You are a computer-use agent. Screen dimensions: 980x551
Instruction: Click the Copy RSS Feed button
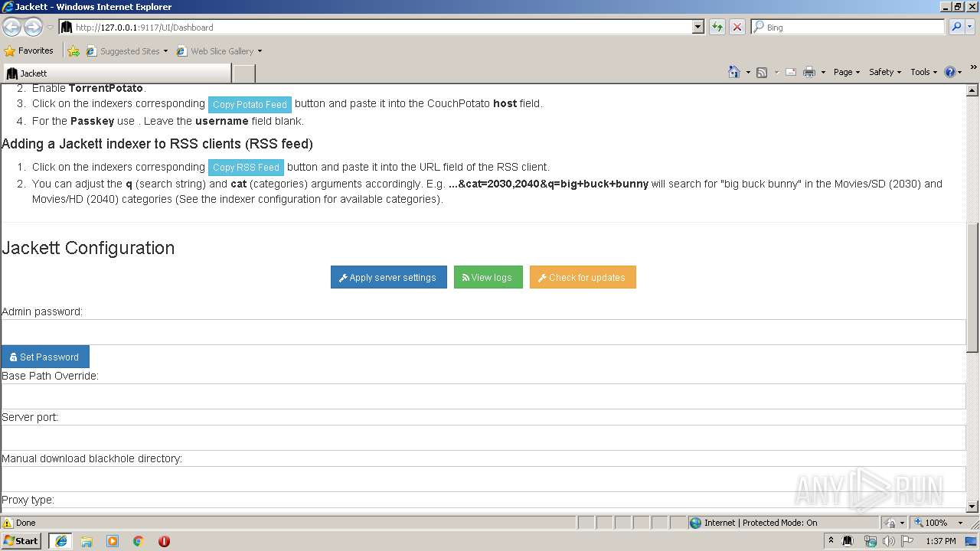(246, 167)
